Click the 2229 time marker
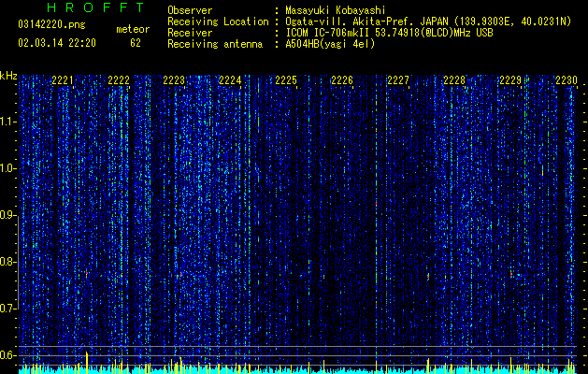 point(510,80)
